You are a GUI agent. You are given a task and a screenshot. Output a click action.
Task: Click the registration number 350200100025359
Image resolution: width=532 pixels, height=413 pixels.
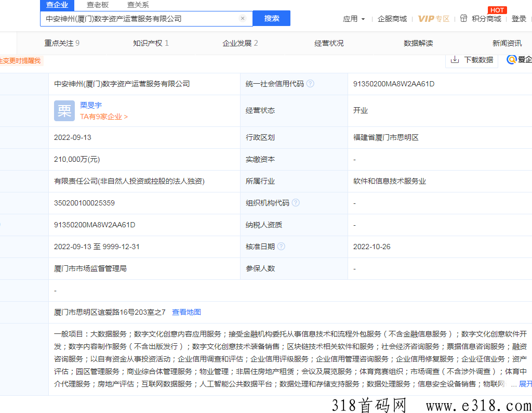point(84,203)
